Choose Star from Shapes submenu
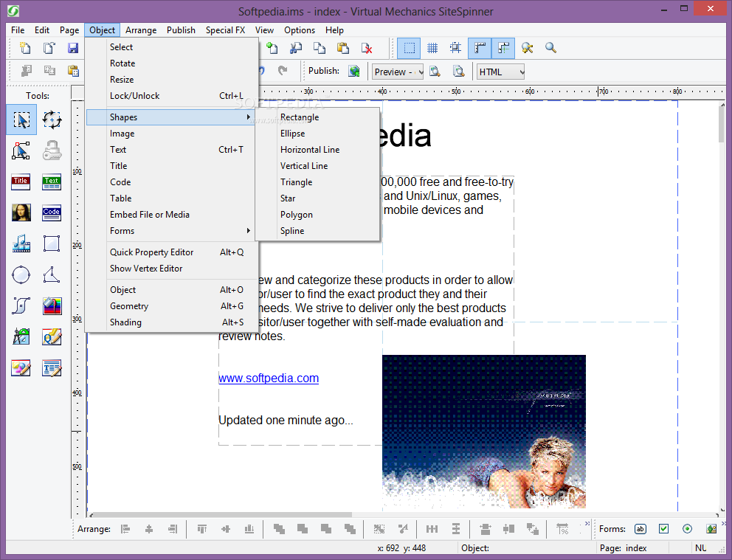Viewport: 732px width, 560px height. pos(317,198)
